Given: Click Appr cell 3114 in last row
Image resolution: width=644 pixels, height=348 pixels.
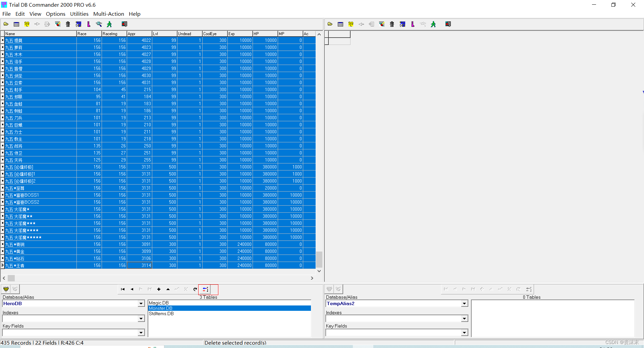Looking at the screenshot, I should [140, 265].
